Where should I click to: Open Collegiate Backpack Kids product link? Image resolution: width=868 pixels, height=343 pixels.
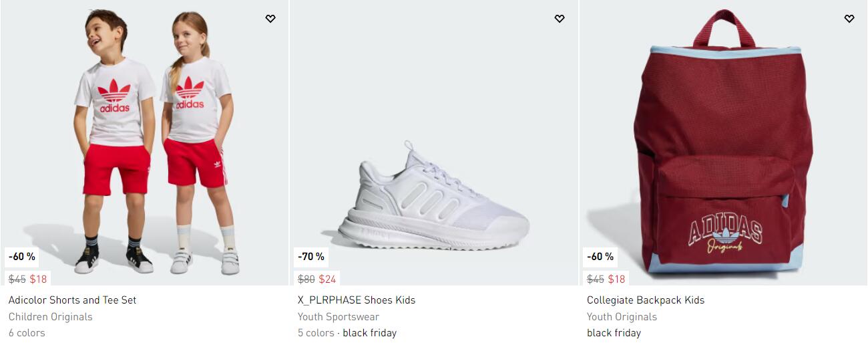pos(646,300)
